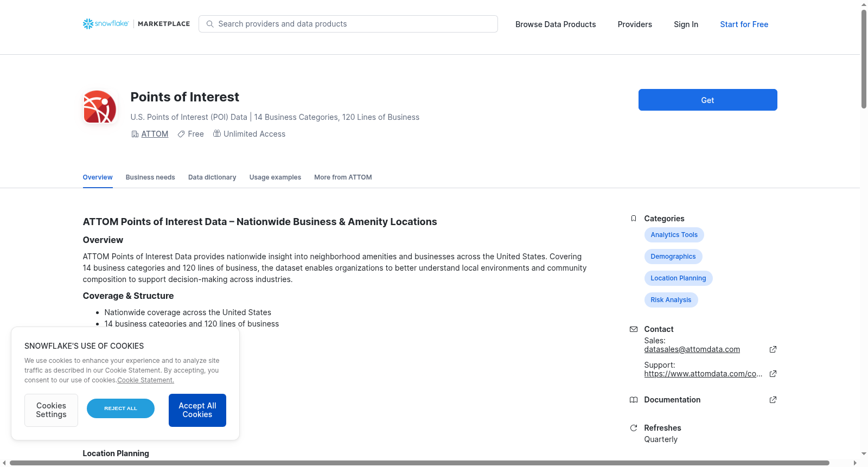Screen dimensions: 868x467
Task: Open Browse Data Products in the header
Action: point(556,24)
